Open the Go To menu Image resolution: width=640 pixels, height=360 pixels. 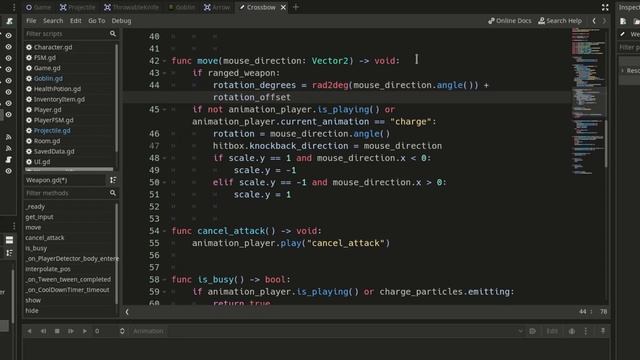tap(97, 20)
